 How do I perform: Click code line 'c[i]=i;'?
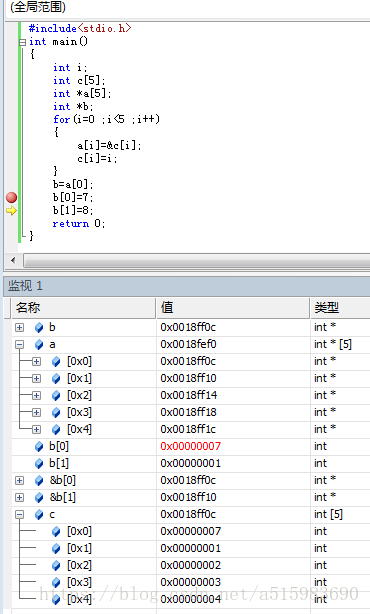(x=97, y=159)
